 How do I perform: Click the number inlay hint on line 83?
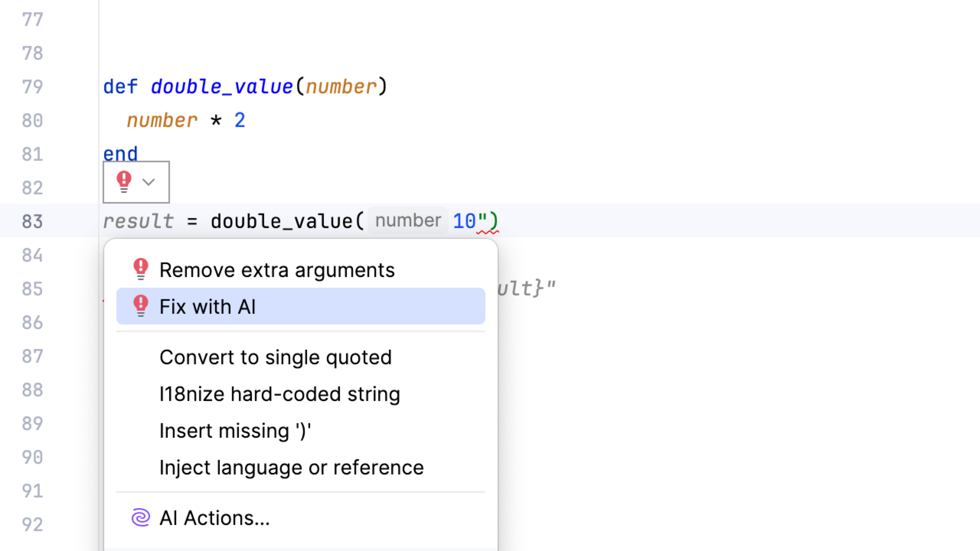point(408,221)
